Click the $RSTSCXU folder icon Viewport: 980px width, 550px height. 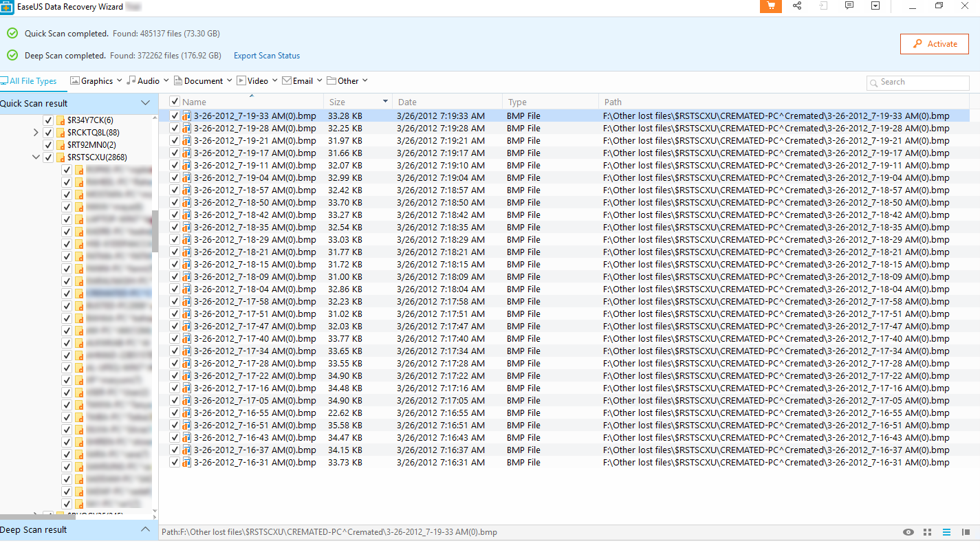(61, 157)
